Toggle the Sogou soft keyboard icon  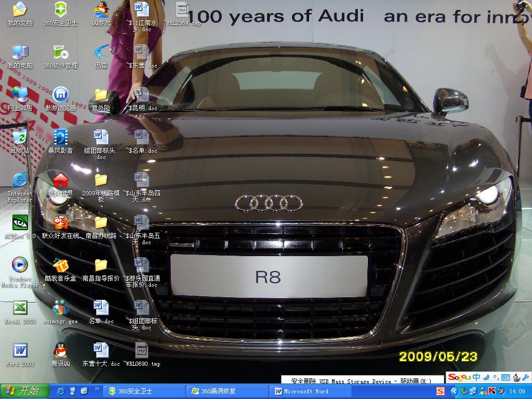pyautogui.click(x=506, y=377)
